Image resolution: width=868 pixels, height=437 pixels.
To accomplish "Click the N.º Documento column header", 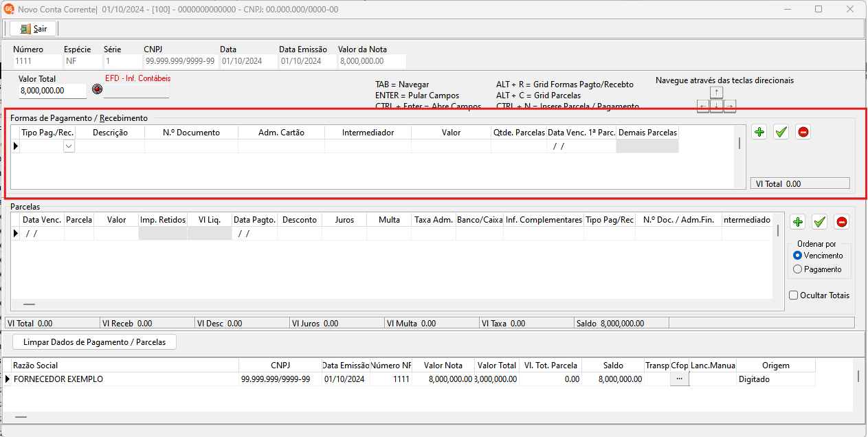I will coord(191,133).
